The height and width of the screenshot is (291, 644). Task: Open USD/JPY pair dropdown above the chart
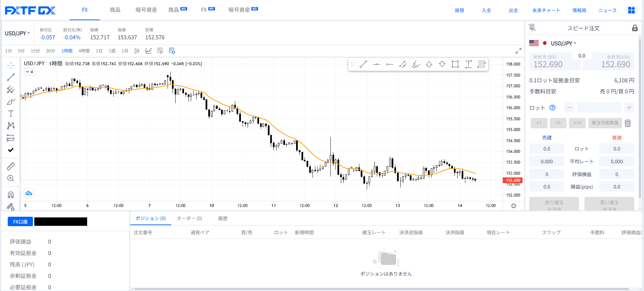(x=17, y=33)
